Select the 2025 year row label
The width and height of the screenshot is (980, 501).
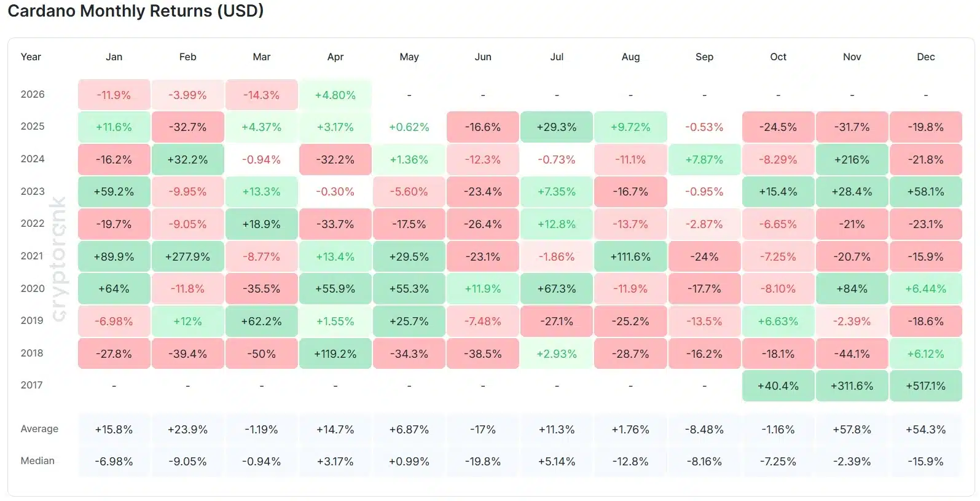[33, 127]
